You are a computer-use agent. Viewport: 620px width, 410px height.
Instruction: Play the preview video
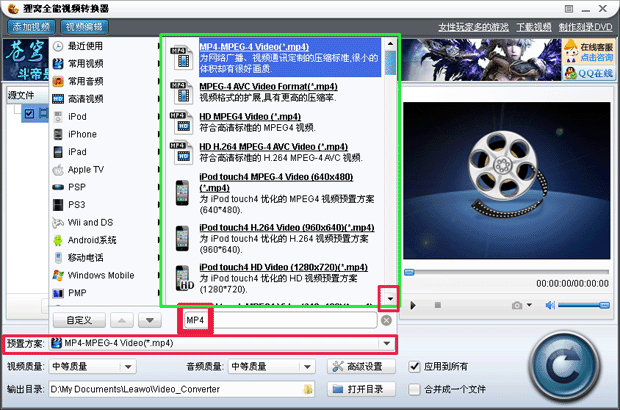[413, 306]
